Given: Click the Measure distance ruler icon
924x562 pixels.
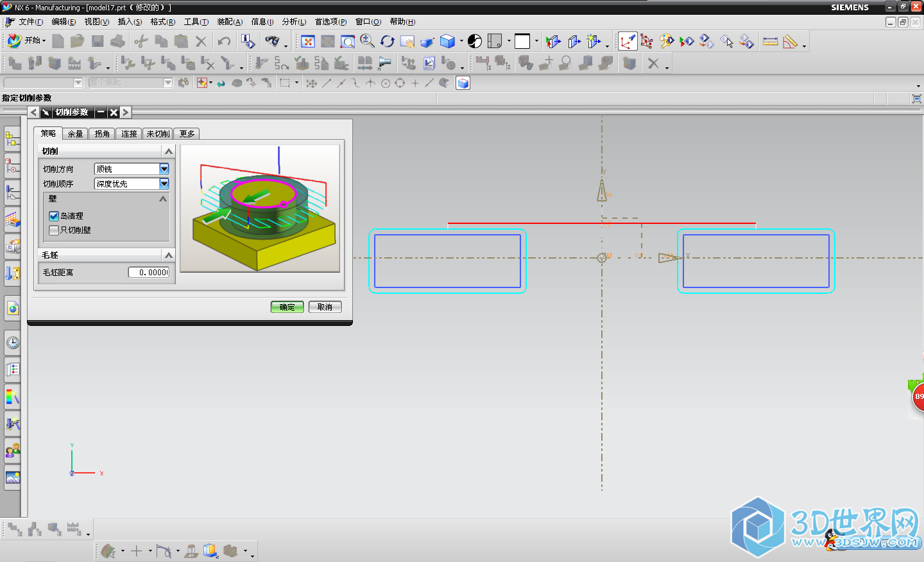Looking at the screenshot, I should [770, 41].
